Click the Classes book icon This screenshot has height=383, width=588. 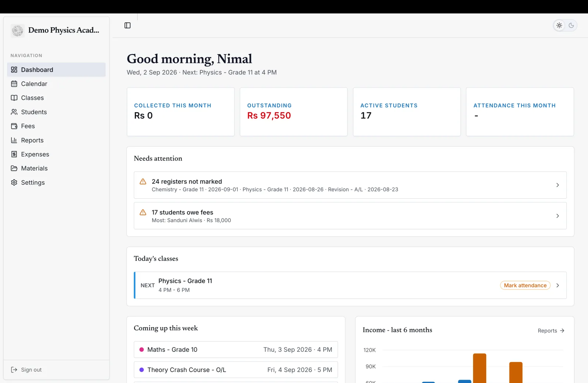(14, 98)
